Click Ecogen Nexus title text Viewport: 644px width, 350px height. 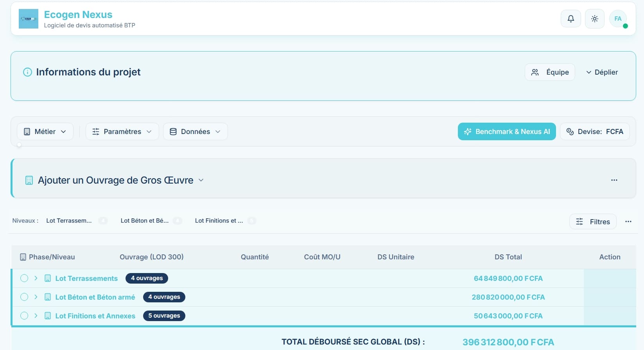(x=78, y=14)
